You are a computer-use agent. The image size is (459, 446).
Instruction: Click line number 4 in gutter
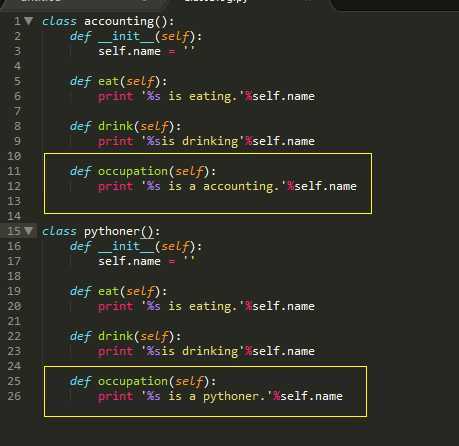click(x=17, y=66)
